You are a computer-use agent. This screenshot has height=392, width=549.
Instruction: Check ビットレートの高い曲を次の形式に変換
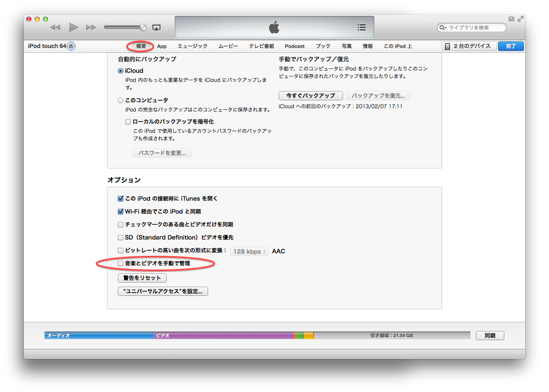121,251
